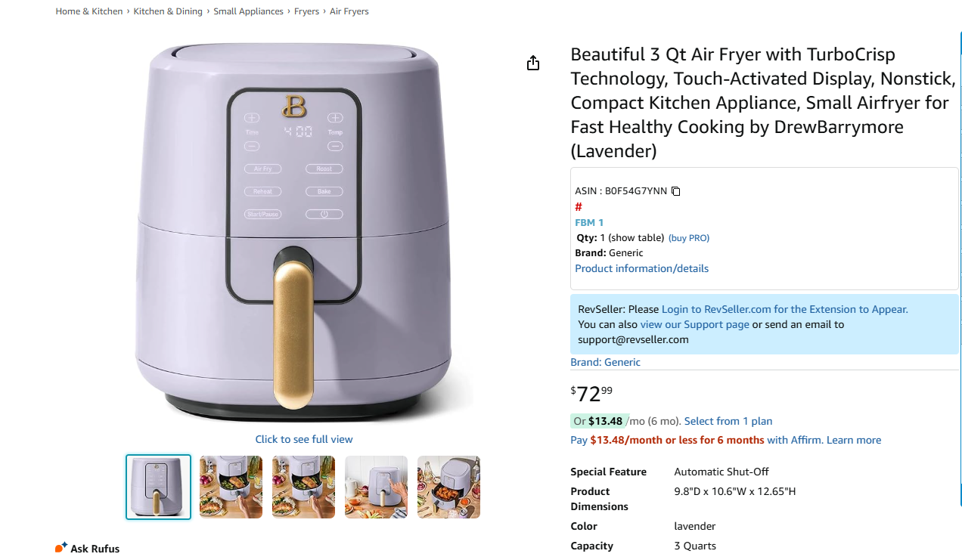
Task: Click the FBM 1 link
Action: tap(589, 222)
